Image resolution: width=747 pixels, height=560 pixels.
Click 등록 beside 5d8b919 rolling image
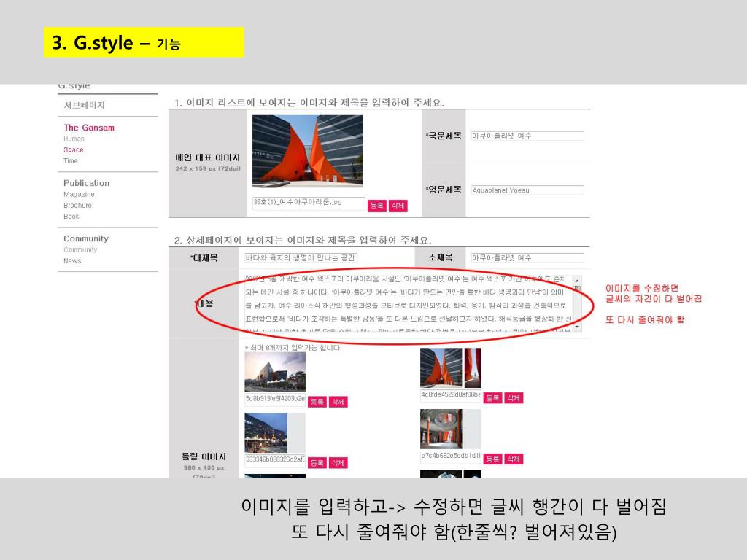(317, 402)
